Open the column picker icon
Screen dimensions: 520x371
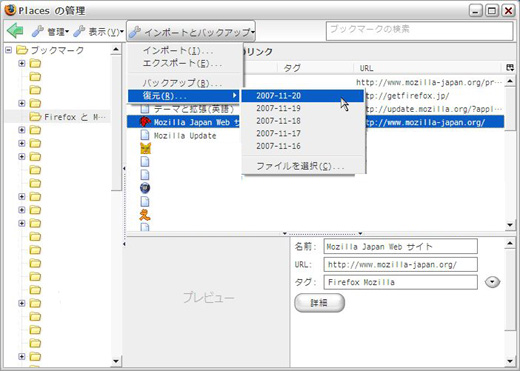[510, 68]
